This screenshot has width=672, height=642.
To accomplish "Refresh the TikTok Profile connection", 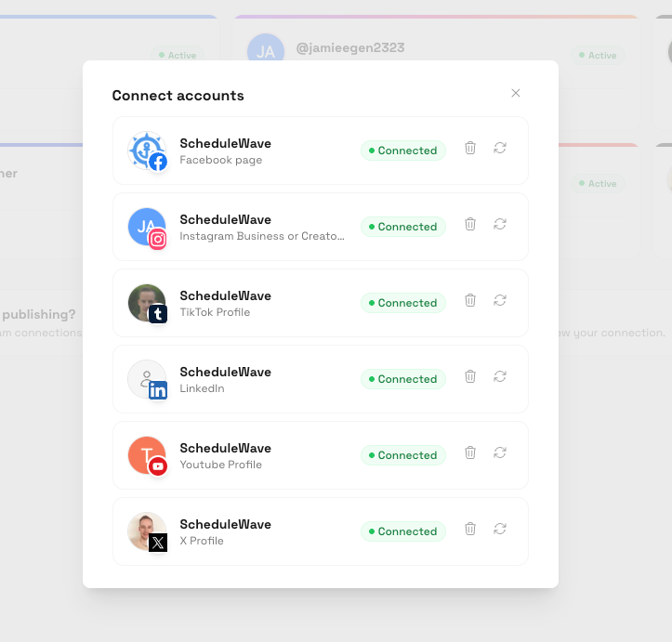I will tap(500, 301).
